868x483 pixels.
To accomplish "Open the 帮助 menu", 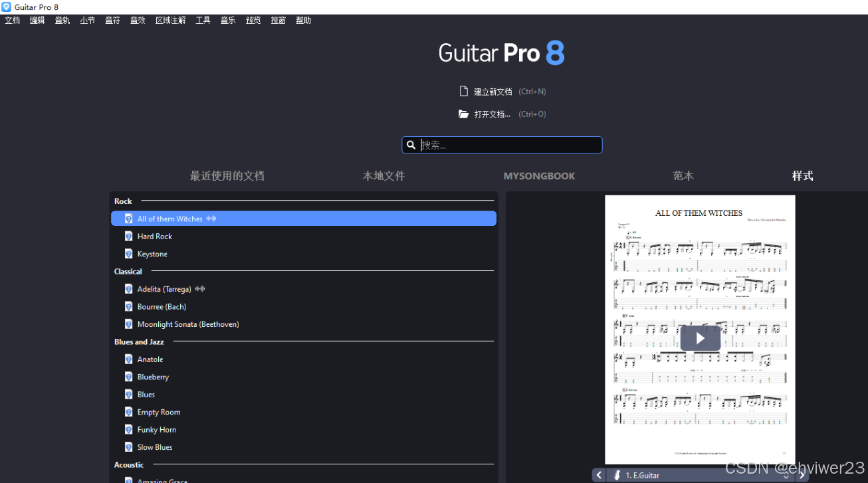I will click(304, 21).
